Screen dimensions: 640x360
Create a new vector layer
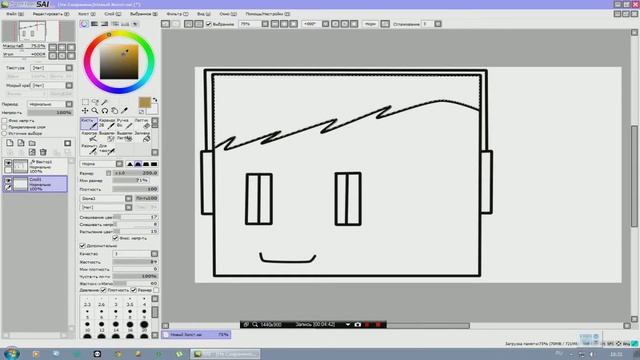21,143
